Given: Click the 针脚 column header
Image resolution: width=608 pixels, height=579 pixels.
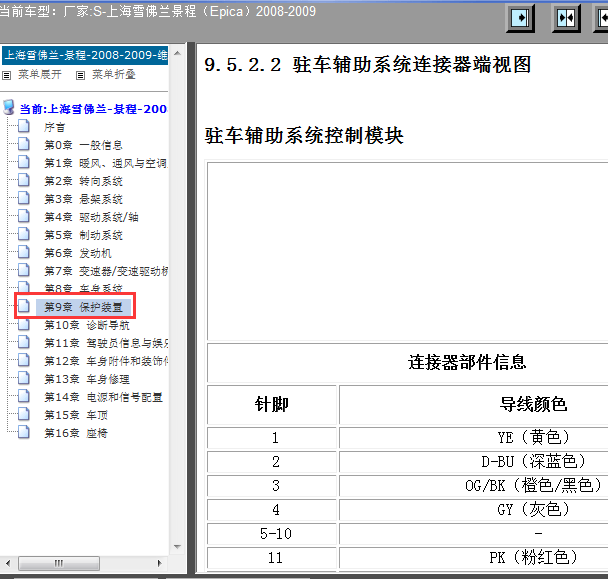Looking at the screenshot, I should coord(272,404).
